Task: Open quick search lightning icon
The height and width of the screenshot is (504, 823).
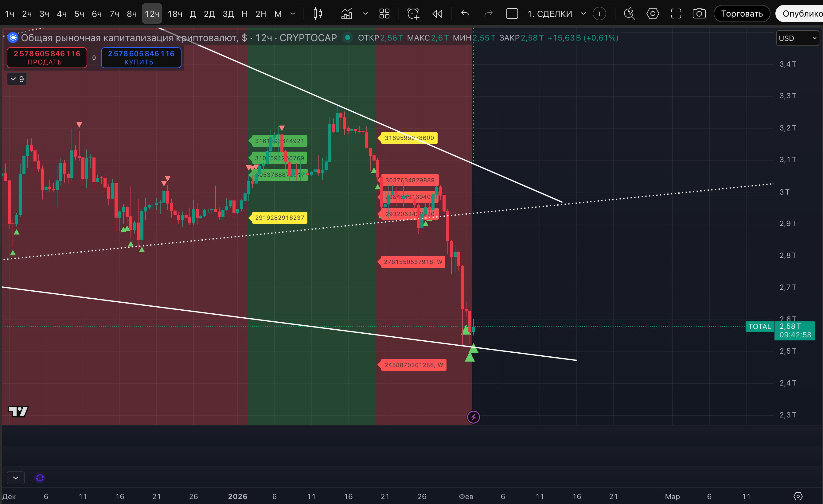Action: [x=629, y=14]
